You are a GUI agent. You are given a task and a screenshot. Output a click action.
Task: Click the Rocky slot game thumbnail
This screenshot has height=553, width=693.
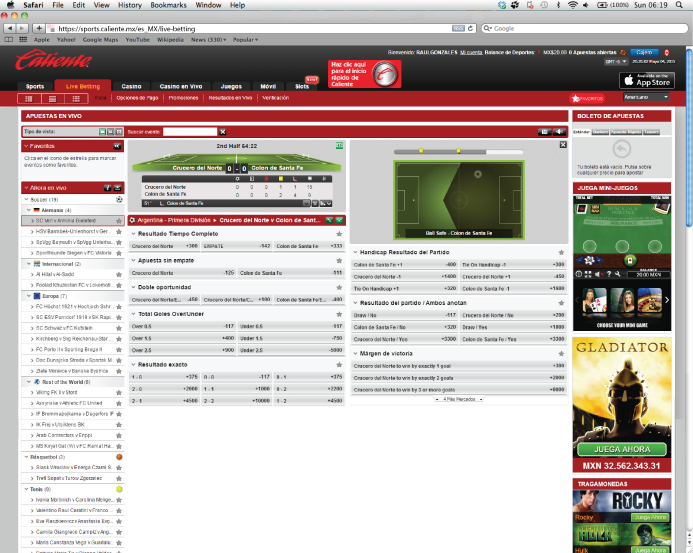tap(622, 506)
